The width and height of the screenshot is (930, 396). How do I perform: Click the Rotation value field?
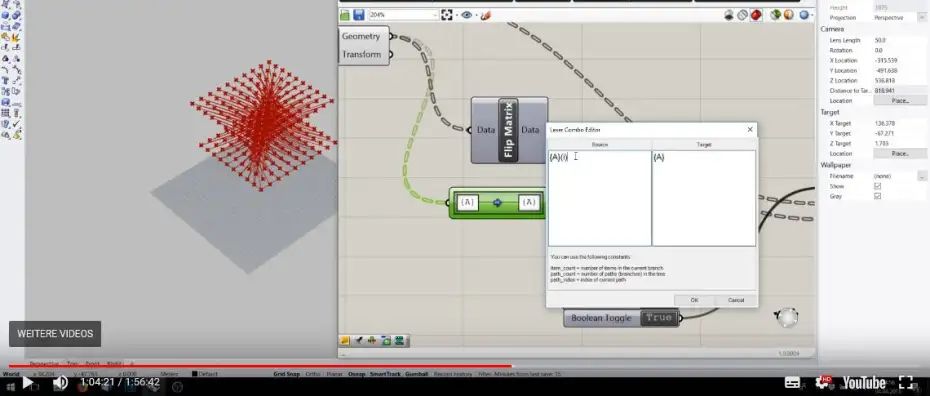(x=899, y=50)
